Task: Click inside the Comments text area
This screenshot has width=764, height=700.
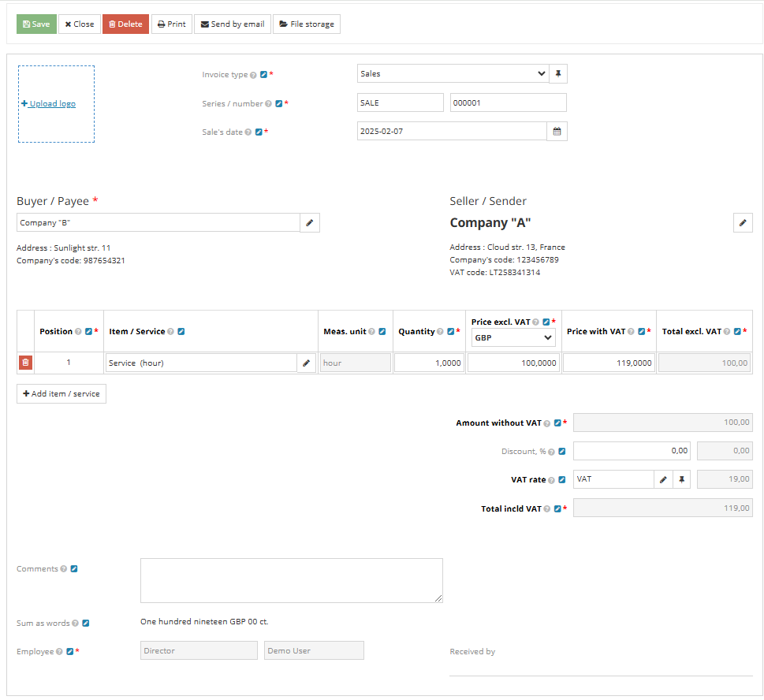Action: 291,580
